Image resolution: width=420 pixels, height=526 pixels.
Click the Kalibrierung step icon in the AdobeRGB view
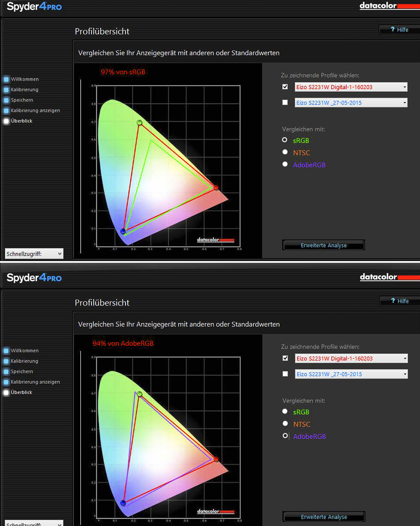[6, 361]
